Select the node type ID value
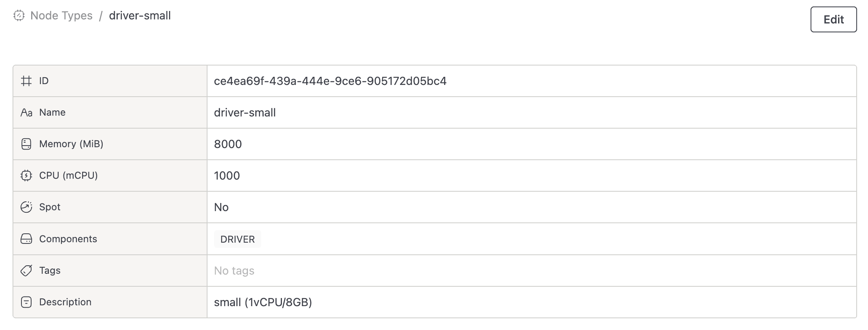The height and width of the screenshot is (330, 868). pyautogui.click(x=330, y=81)
